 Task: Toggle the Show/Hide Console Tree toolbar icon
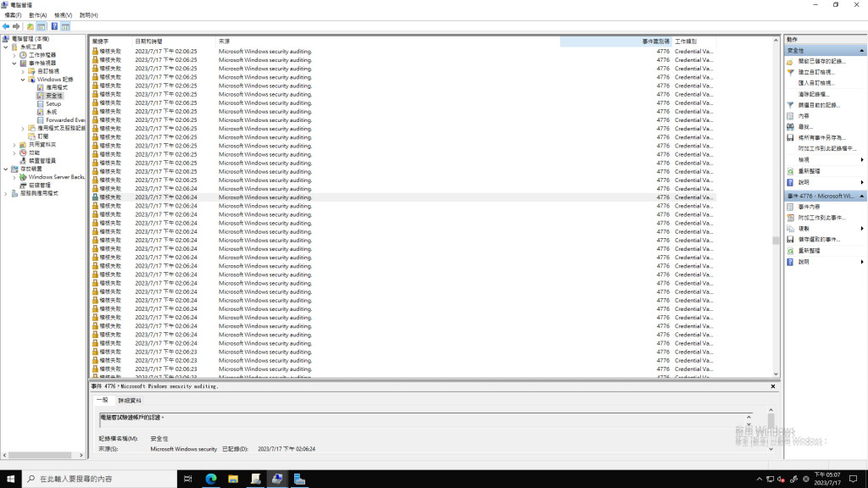pos(42,26)
